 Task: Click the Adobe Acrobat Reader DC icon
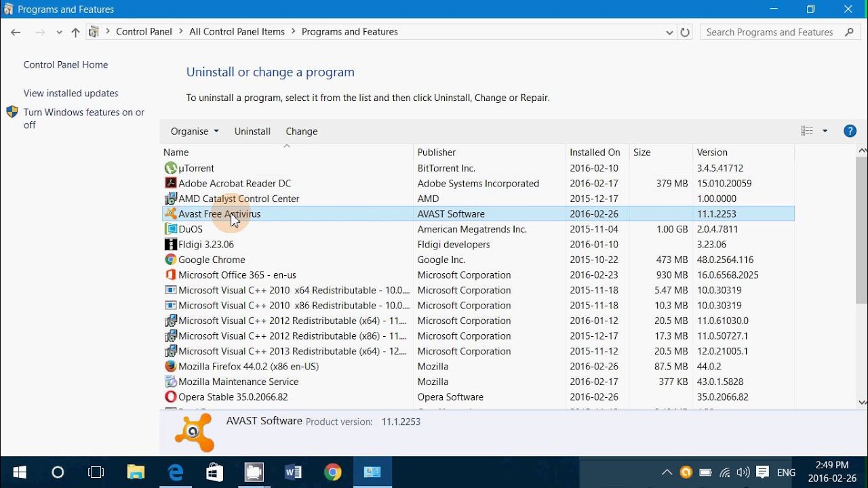(x=171, y=183)
